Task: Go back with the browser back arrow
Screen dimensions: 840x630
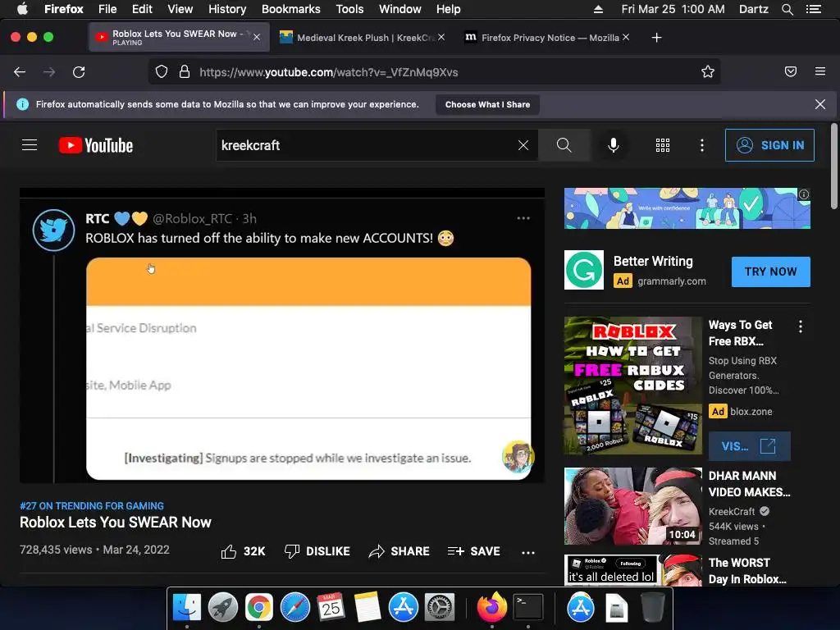Action: [20, 72]
